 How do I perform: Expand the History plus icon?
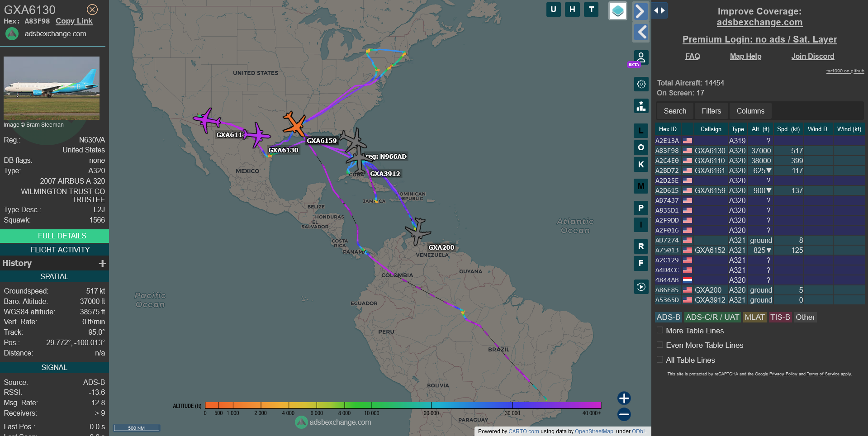pyautogui.click(x=103, y=263)
